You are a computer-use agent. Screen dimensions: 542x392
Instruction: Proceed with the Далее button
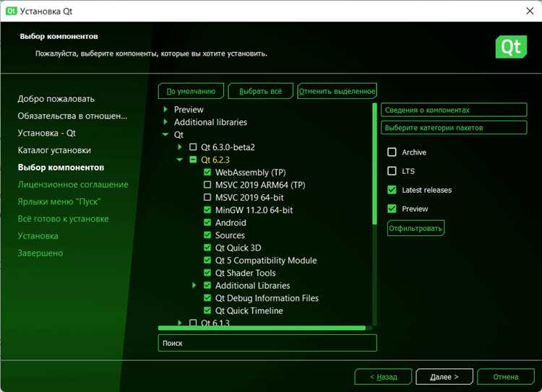click(444, 377)
